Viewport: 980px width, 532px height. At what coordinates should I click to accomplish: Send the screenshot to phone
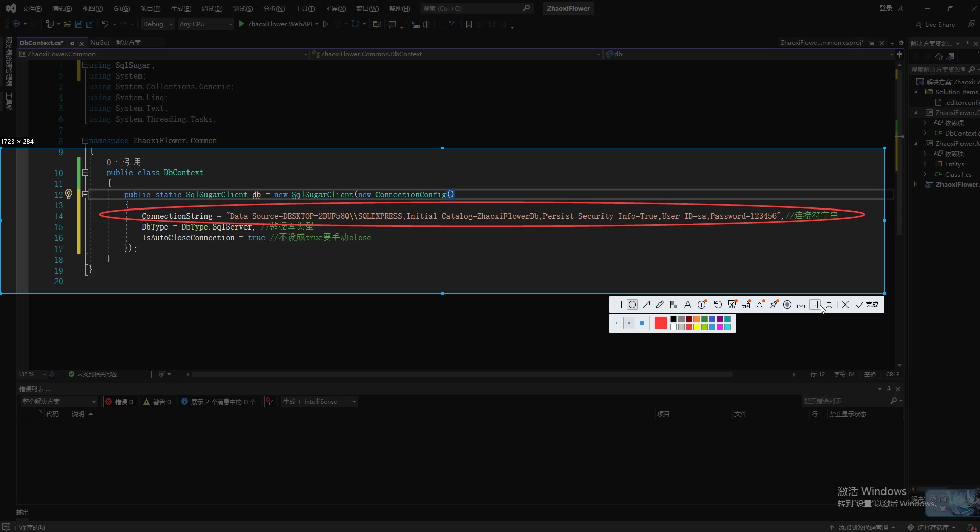click(815, 305)
